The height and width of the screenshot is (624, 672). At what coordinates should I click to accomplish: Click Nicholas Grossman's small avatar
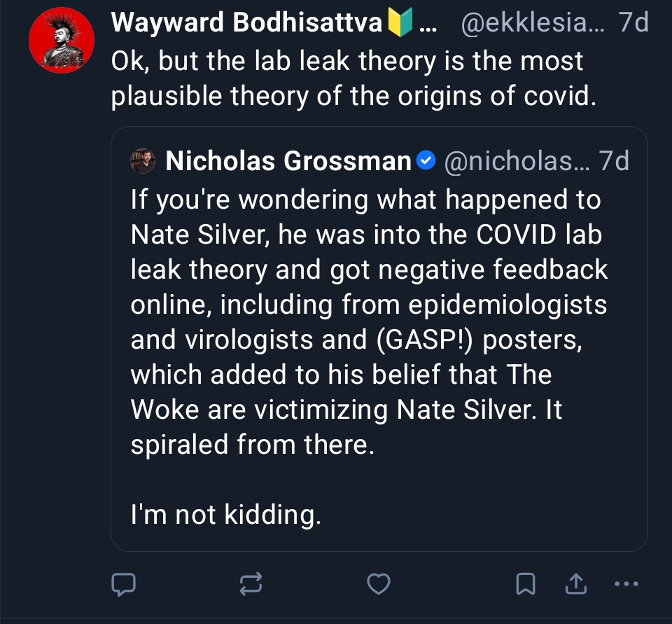[143, 162]
